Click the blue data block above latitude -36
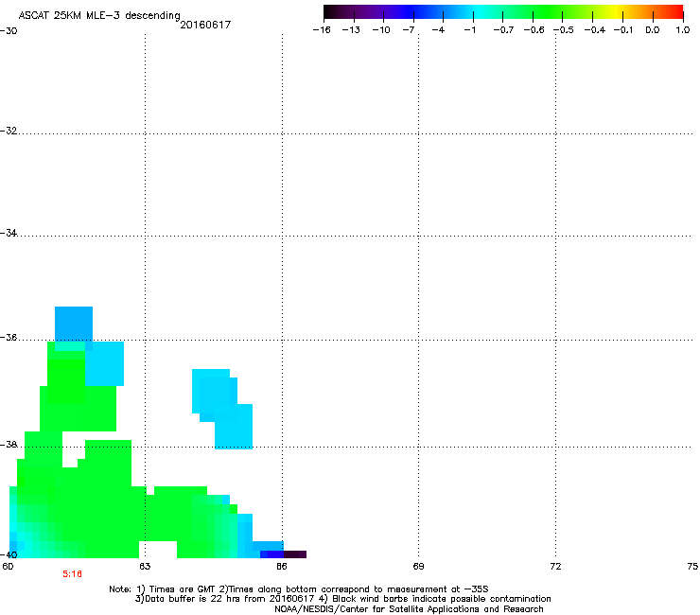700x615 pixels. 74,324
